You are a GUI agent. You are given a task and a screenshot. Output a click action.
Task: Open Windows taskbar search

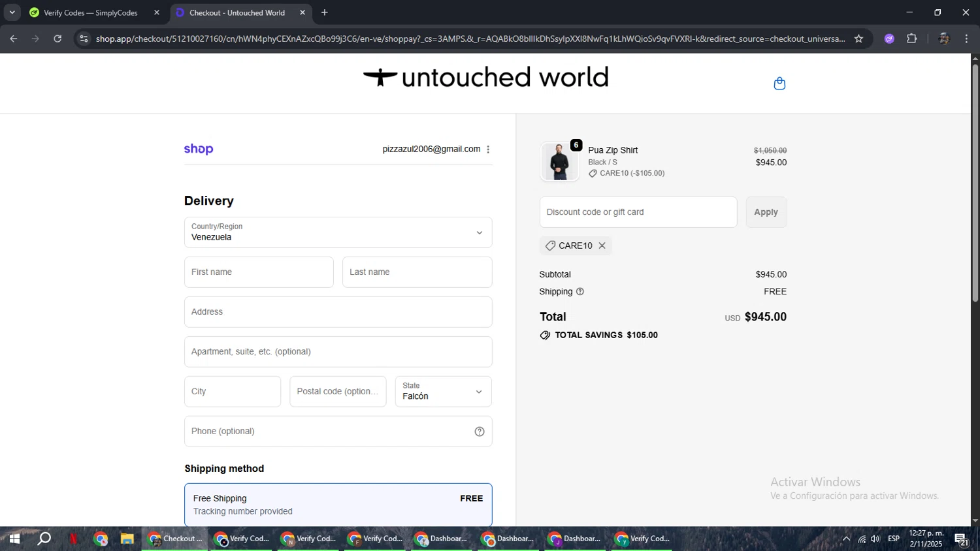pyautogui.click(x=44, y=539)
